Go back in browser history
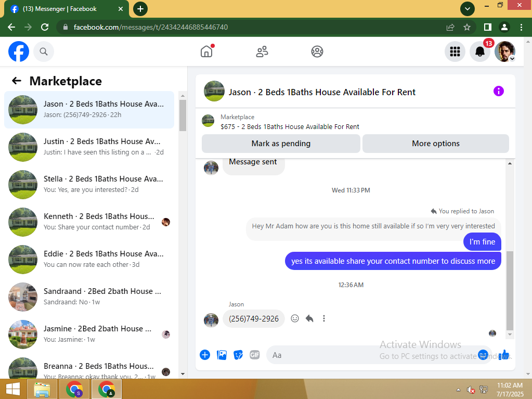The image size is (532, 399). point(11,27)
